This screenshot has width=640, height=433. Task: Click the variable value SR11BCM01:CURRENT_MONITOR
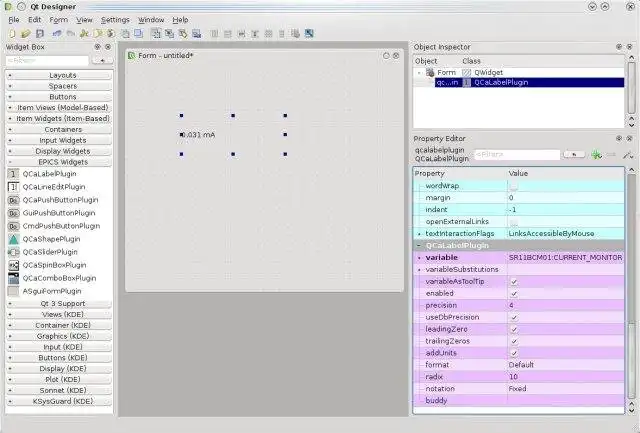[x=565, y=258]
